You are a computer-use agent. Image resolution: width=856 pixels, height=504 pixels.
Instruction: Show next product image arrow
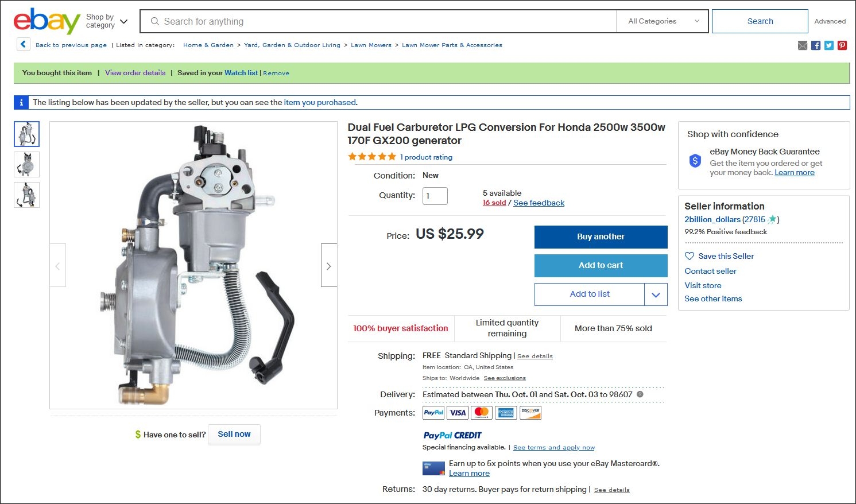click(x=328, y=266)
